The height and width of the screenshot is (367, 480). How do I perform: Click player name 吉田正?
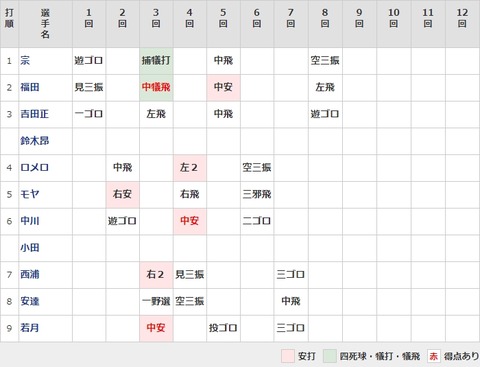(x=34, y=114)
